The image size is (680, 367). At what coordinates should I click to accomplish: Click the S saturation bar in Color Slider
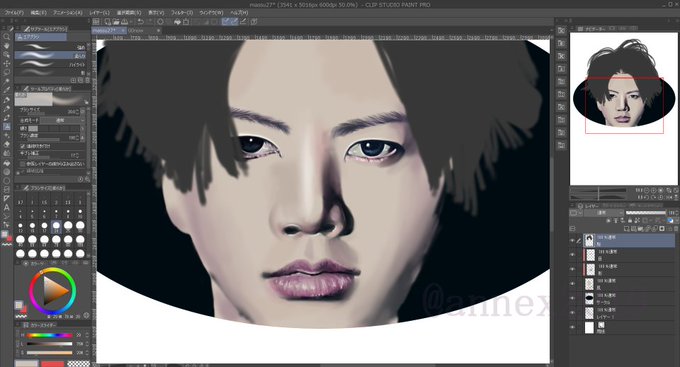tap(49, 353)
